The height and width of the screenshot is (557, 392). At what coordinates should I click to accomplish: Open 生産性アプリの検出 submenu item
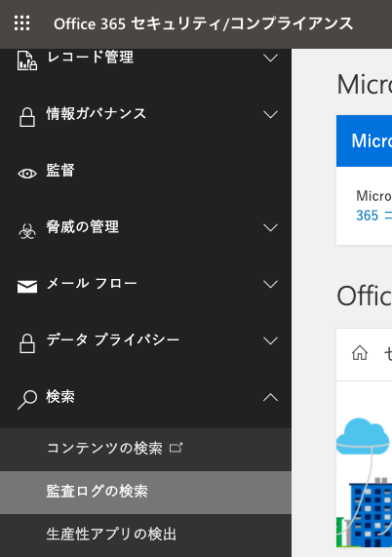click(145, 535)
